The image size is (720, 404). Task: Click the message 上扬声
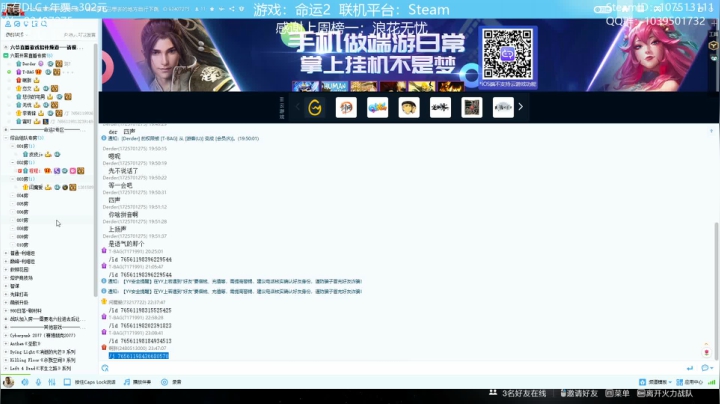(117, 229)
